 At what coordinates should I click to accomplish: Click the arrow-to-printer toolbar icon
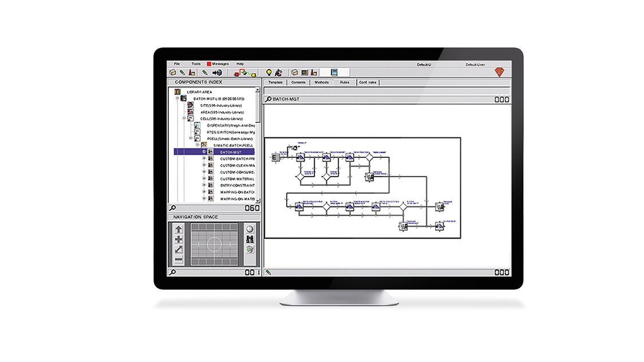click(218, 73)
